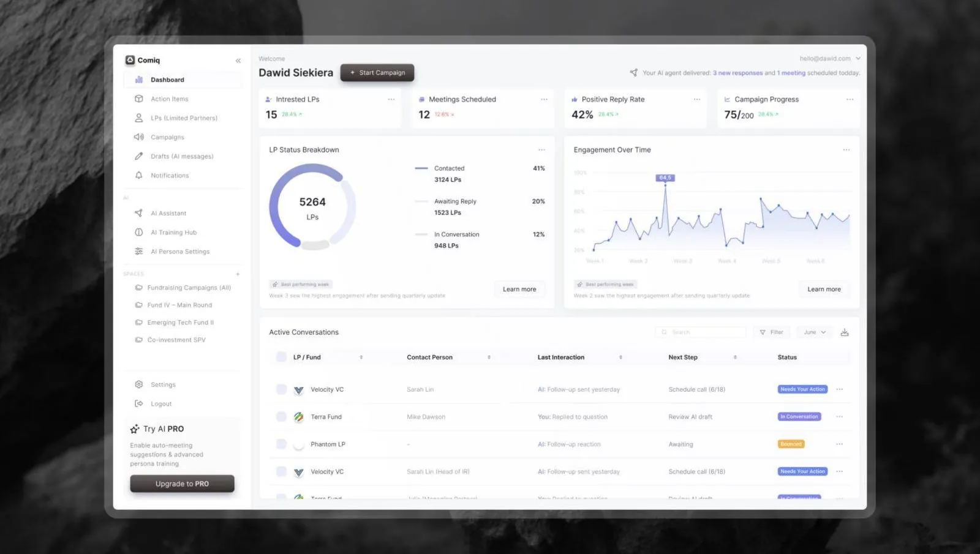Click the Velocity VC logo in first row

coord(299,390)
